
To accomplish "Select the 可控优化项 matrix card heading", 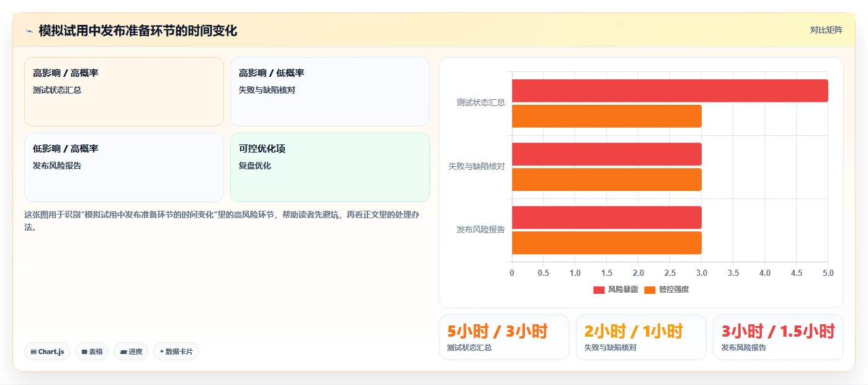I will pyautogui.click(x=262, y=149).
